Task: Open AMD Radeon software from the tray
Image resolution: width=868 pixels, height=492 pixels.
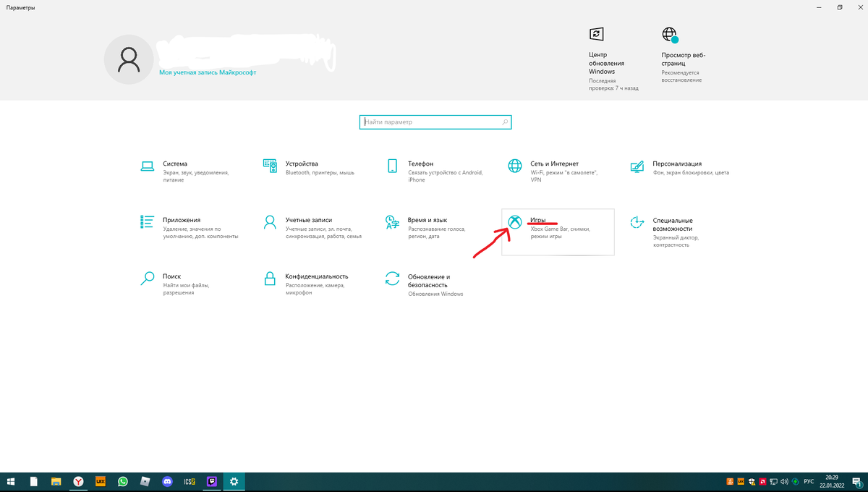Action: (762, 482)
